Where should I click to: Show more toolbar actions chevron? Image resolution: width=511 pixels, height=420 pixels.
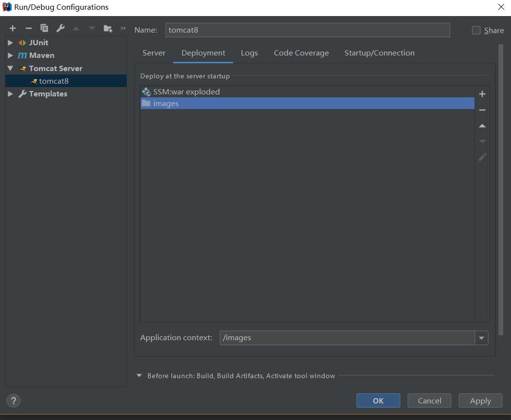click(x=123, y=28)
